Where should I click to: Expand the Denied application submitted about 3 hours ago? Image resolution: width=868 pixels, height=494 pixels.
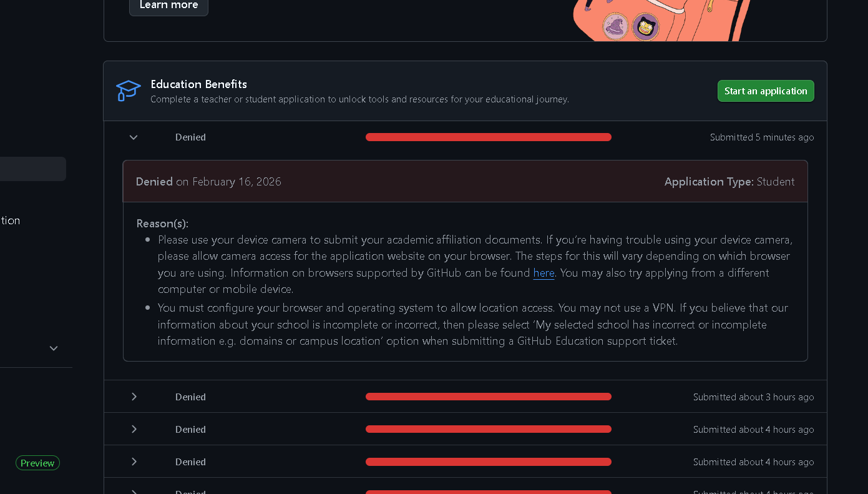click(134, 397)
